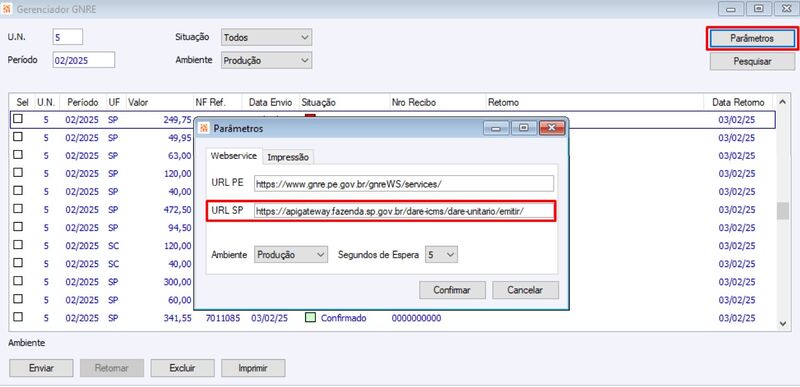Click the Imprimir button

click(253, 368)
